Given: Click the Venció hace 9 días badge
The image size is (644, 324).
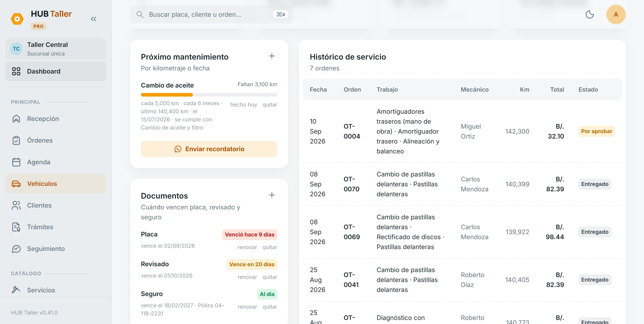Looking at the screenshot, I should click(x=250, y=235).
